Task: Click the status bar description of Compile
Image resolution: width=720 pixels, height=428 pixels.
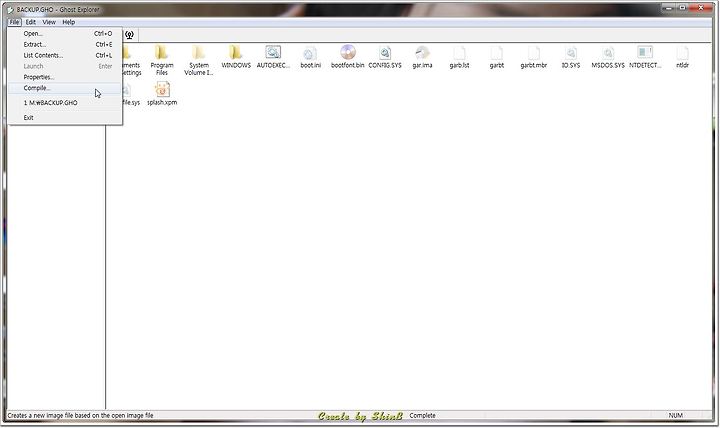Action: [81, 415]
